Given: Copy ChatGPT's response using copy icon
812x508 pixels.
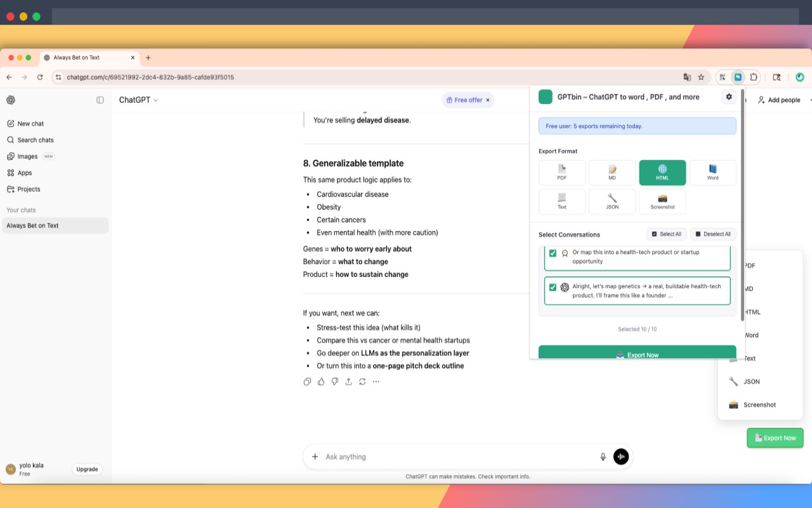Looking at the screenshot, I should click(x=307, y=381).
